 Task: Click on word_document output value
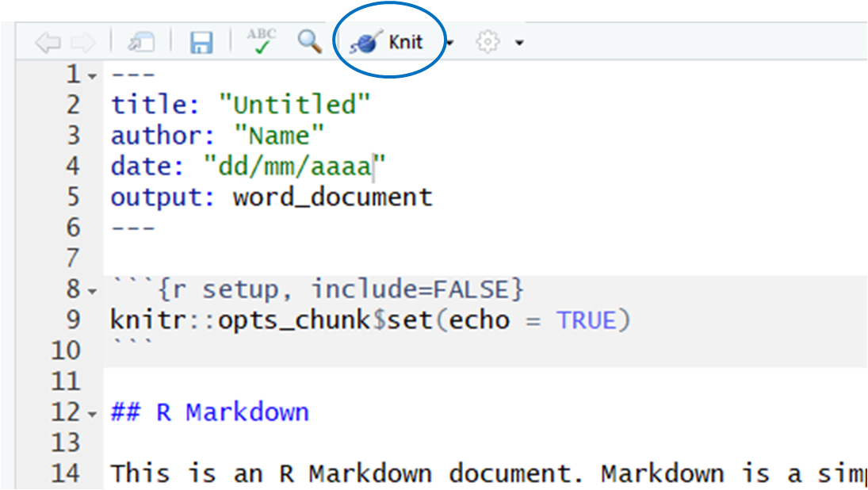point(332,197)
